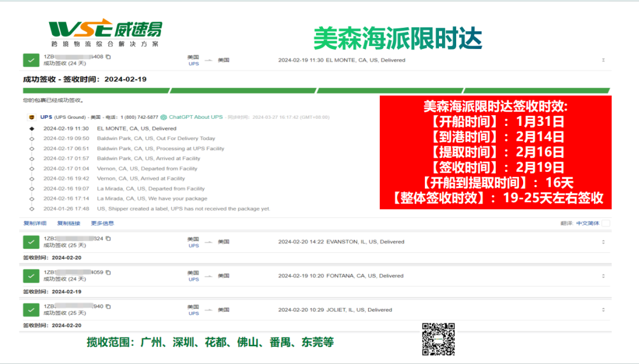Expand details on the first tracking row
The height and width of the screenshot is (364, 639).
603,59
